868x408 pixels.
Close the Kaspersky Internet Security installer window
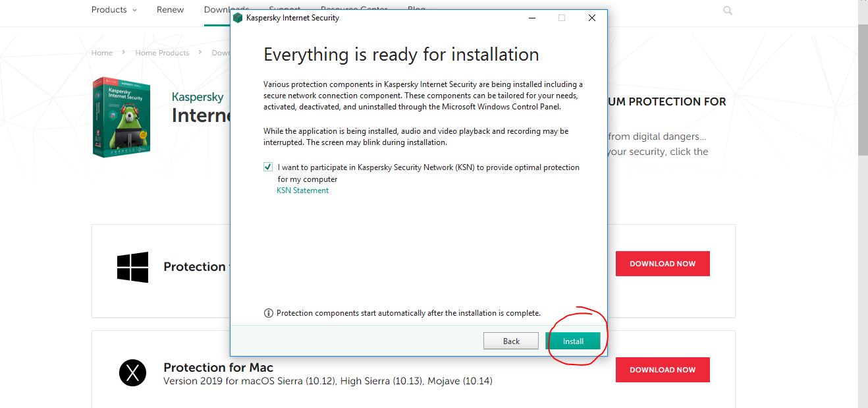(591, 18)
